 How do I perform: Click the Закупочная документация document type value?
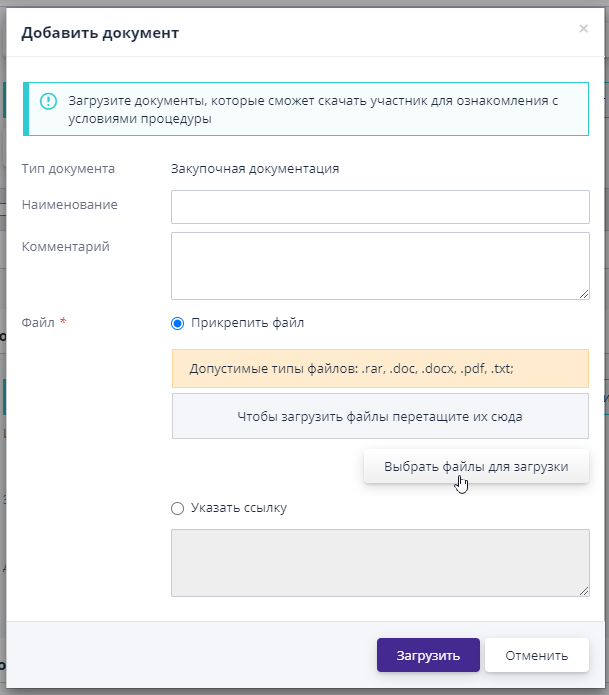click(x=255, y=169)
